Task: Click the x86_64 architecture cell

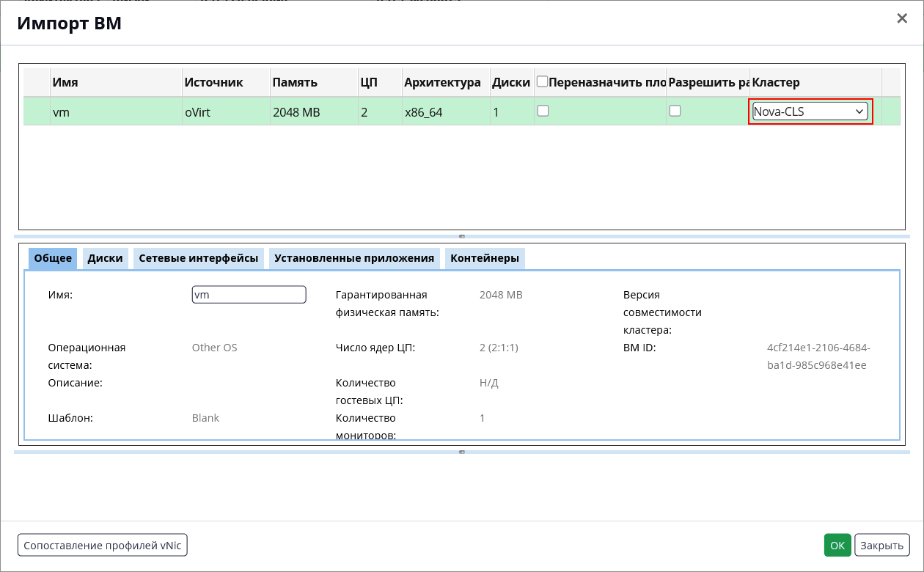Action: click(446, 112)
